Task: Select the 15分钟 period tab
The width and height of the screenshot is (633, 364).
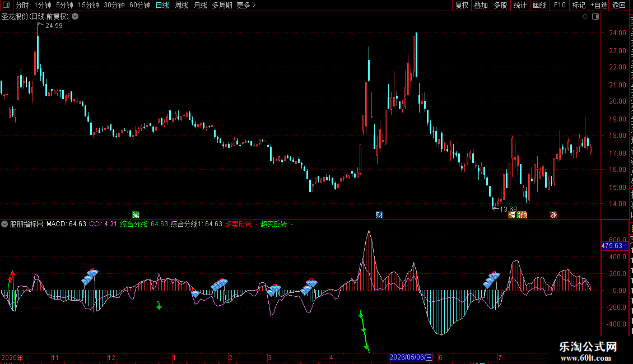Action: (89, 5)
